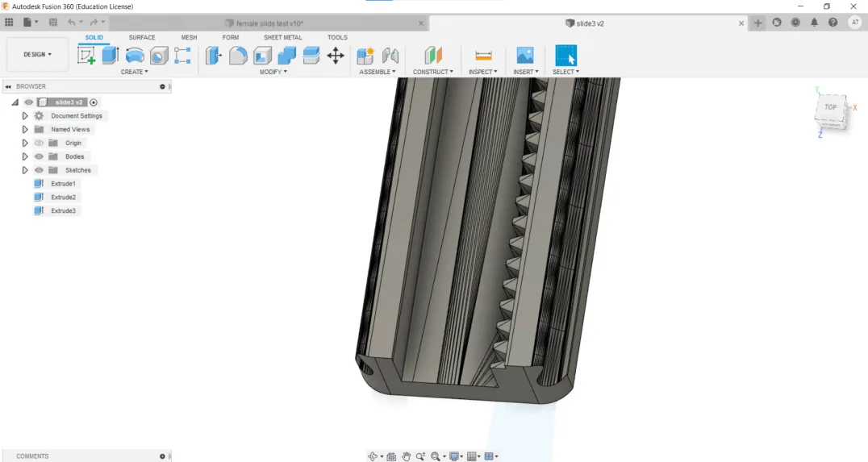Select the Hole tool
This screenshot has width=868, height=462.
tap(159, 56)
